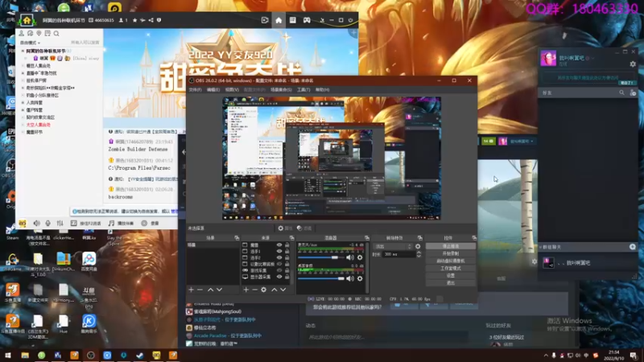The height and width of the screenshot is (362, 644).
Task: Open transition properties gear in OBS
Action: [418, 247]
